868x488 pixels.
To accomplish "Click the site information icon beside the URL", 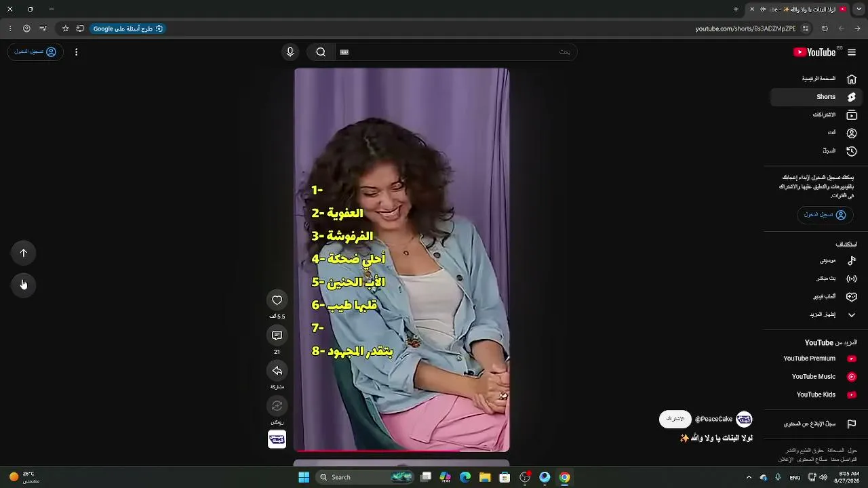I will click(806, 28).
